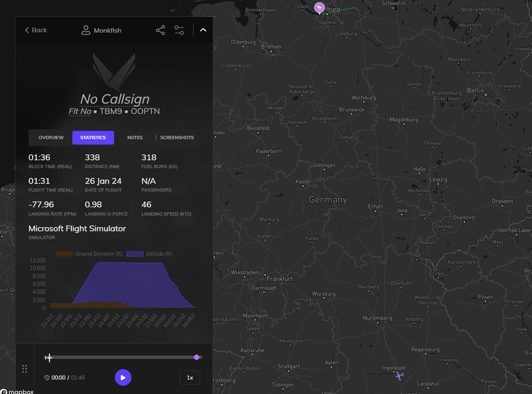This screenshot has height=394, width=532.
Task: View the Screenshots tab
Action: point(177,138)
